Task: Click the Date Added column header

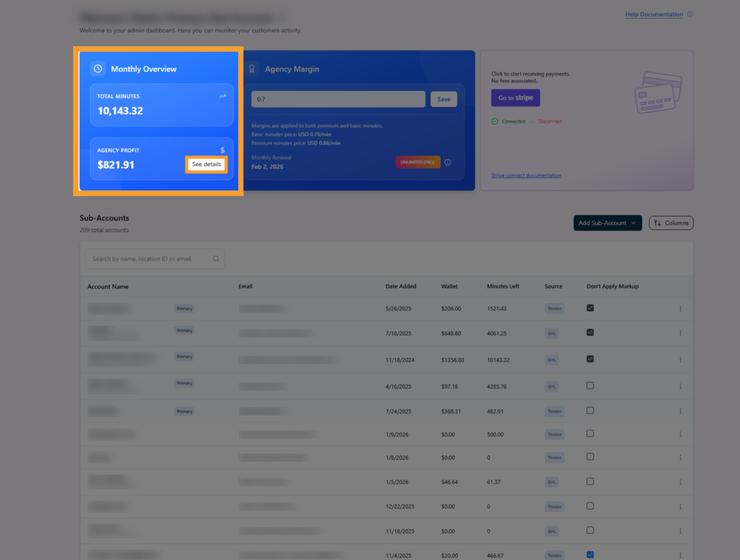Action: (x=401, y=286)
